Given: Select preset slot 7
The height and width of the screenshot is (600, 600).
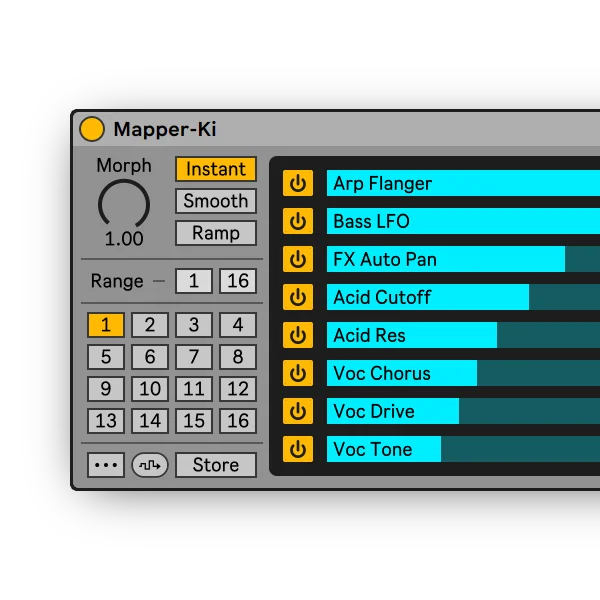Looking at the screenshot, I should pyautogui.click(x=194, y=357).
